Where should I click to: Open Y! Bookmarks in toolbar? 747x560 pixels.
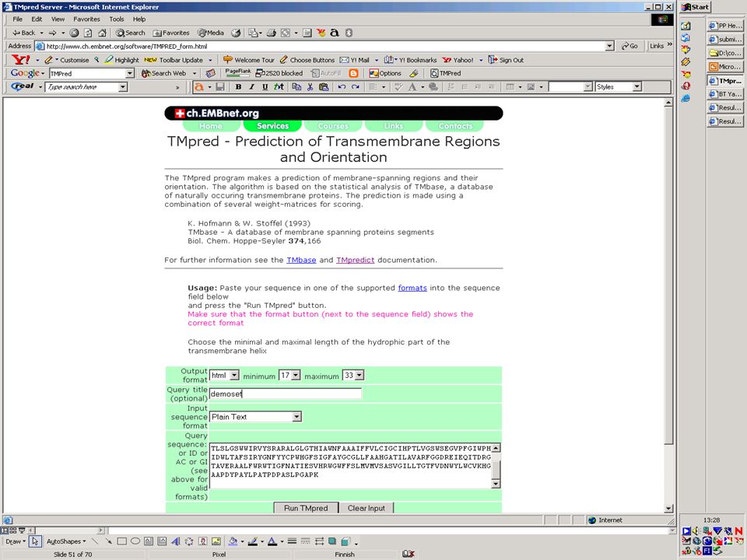pos(410,60)
